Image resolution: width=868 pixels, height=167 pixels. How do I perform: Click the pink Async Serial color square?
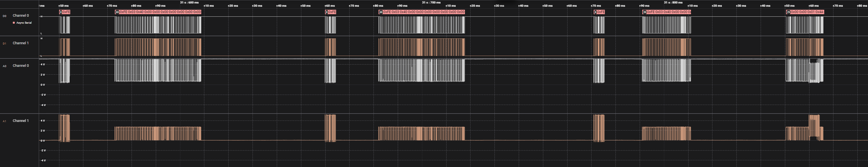[14, 23]
